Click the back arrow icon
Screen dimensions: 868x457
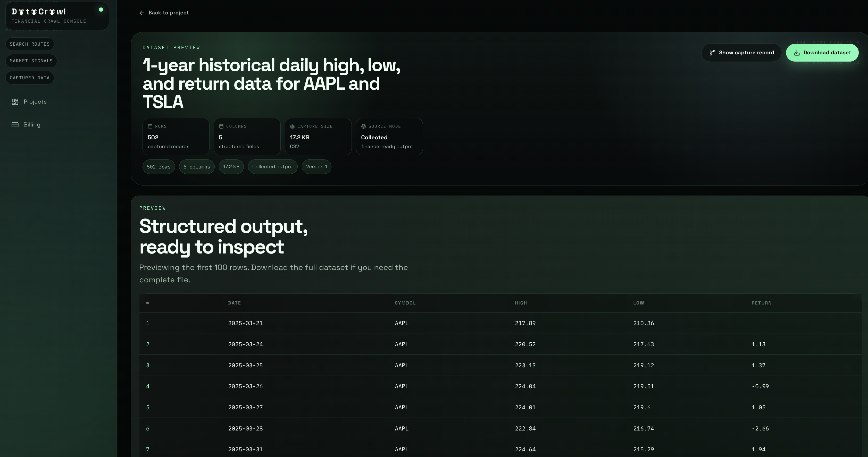pyautogui.click(x=141, y=13)
